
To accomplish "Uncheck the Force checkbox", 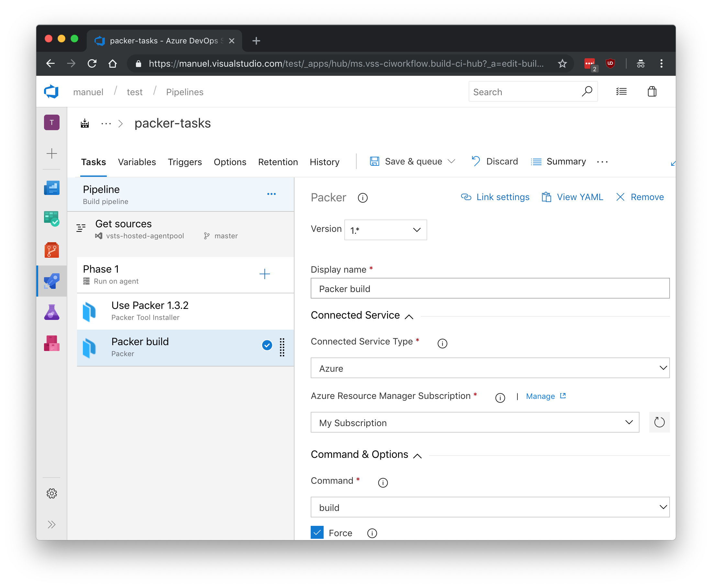I will click(317, 532).
